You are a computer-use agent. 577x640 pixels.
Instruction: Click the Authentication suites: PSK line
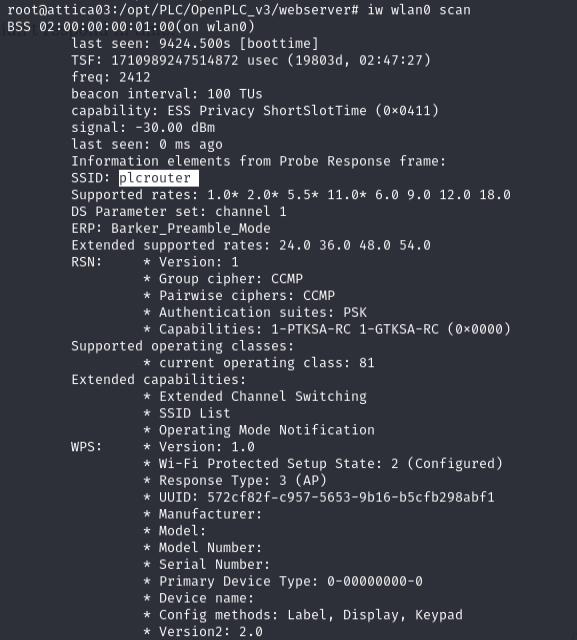pyautogui.click(x=255, y=312)
